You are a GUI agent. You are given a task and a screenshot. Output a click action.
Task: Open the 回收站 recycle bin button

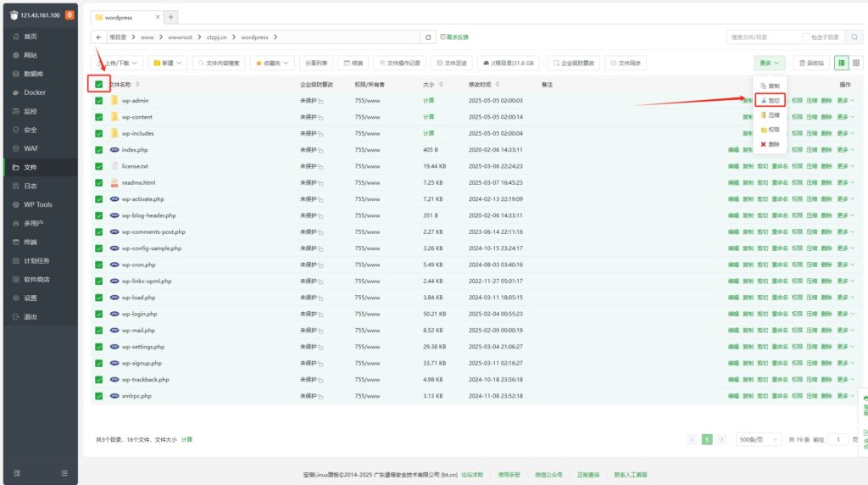tap(811, 63)
